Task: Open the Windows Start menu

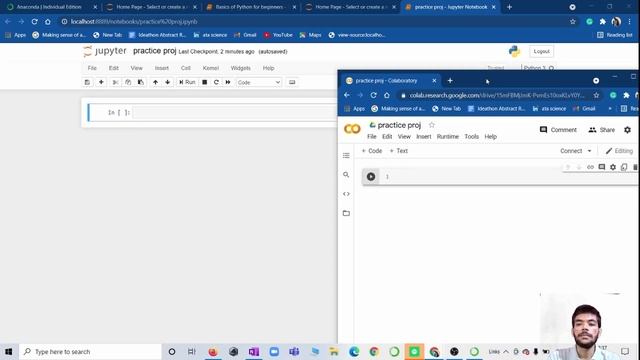Action: pos(9,351)
